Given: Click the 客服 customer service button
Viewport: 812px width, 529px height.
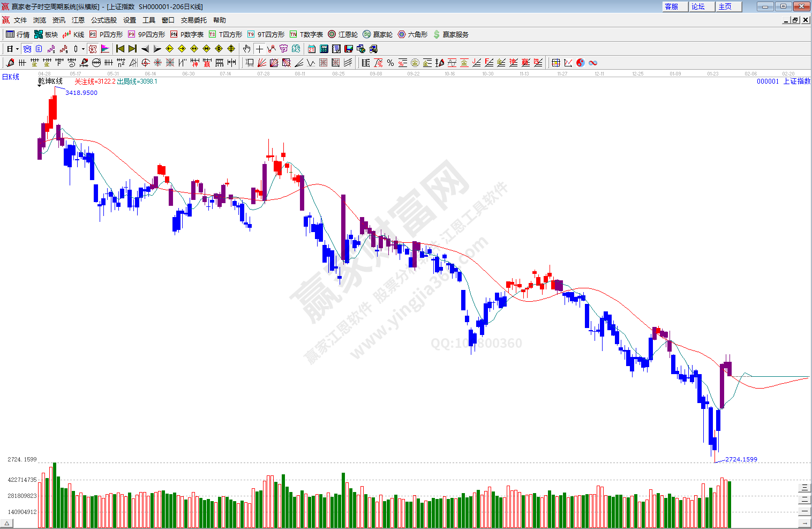Looking at the screenshot, I should (x=672, y=6).
